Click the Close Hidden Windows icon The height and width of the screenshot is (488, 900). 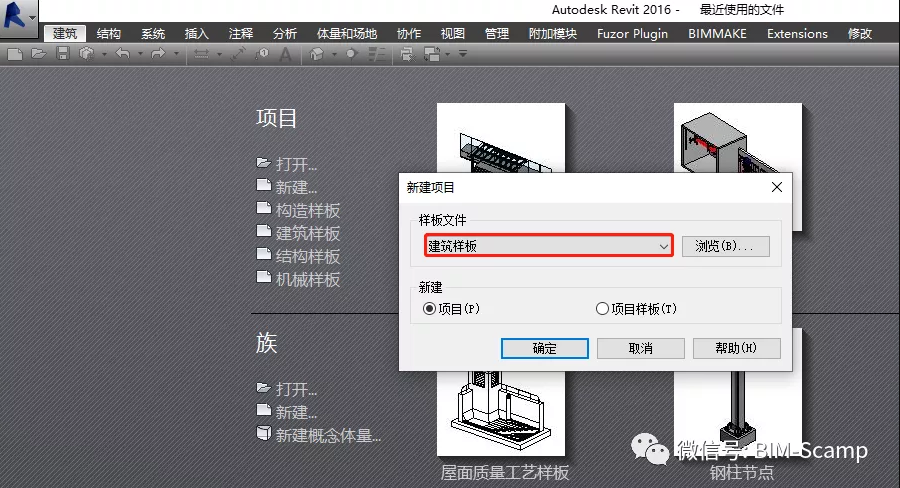407,55
